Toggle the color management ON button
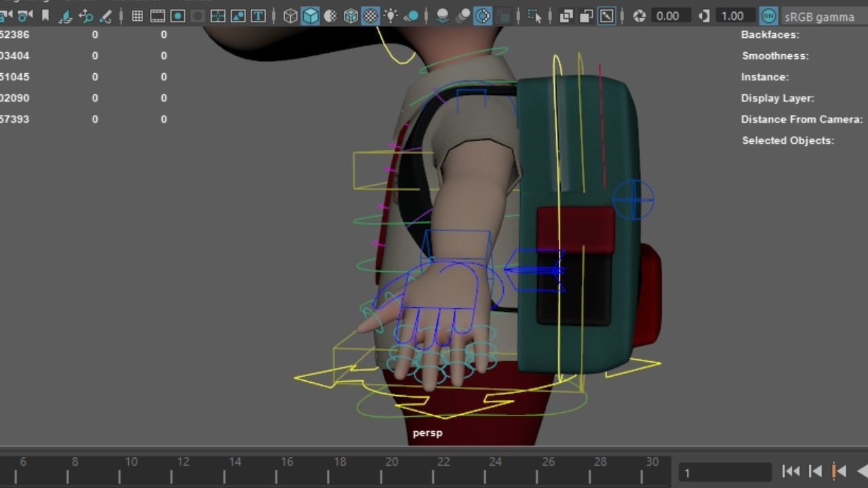The image size is (868, 488). (x=768, y=16)
